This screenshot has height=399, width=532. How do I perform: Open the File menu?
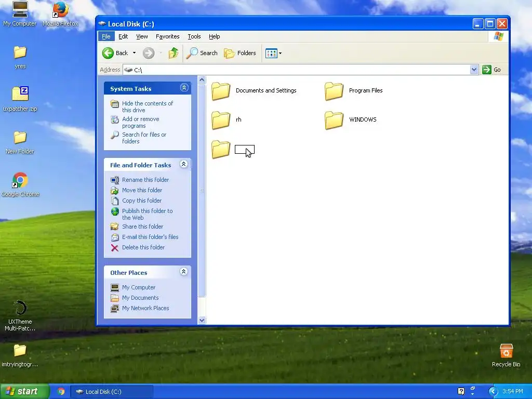pyautogui.click(x=106, y=36)
